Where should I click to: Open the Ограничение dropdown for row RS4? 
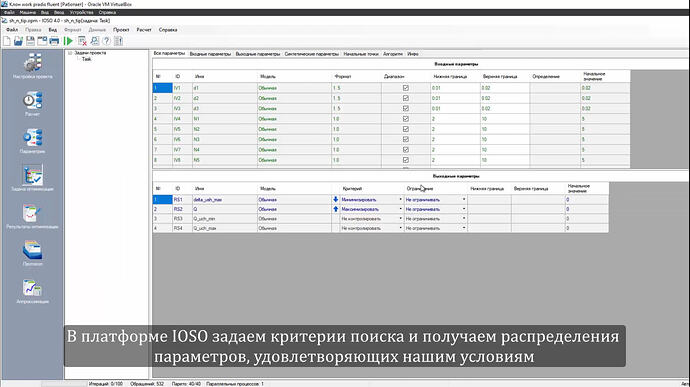click(464, 228)
